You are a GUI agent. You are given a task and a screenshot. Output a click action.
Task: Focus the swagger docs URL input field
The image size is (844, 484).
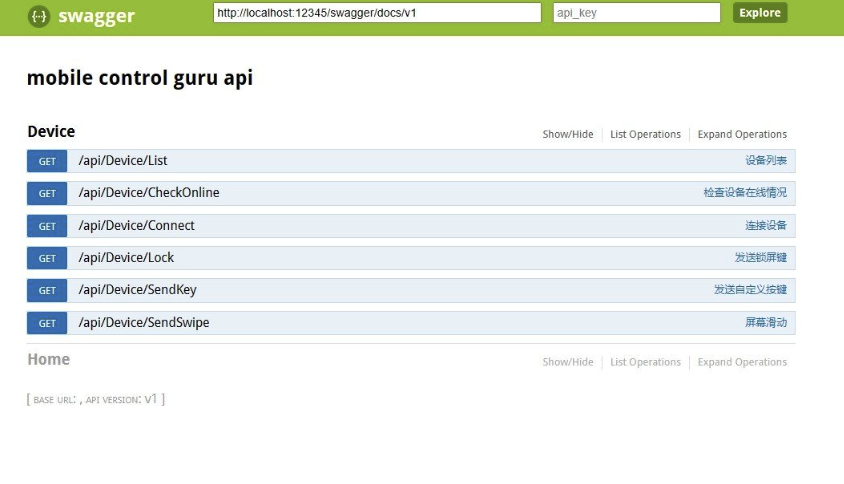pyautogui.click(x=380, y=13)
